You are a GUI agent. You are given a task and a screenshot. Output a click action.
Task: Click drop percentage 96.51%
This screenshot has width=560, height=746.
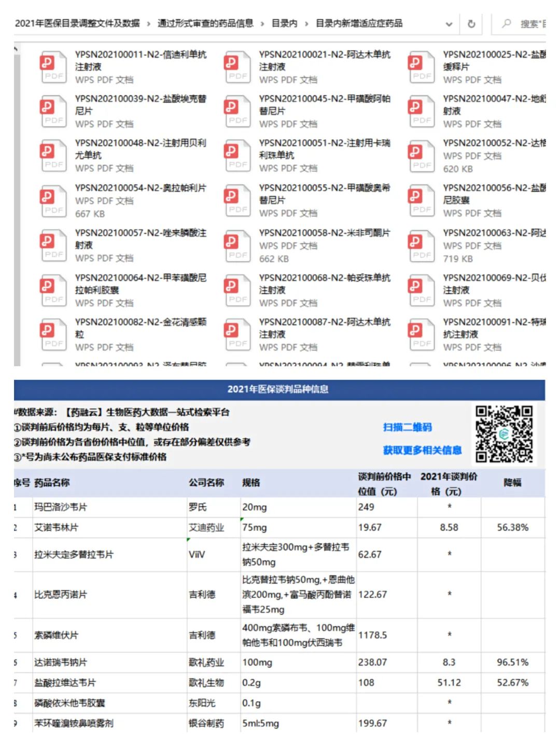512,662
